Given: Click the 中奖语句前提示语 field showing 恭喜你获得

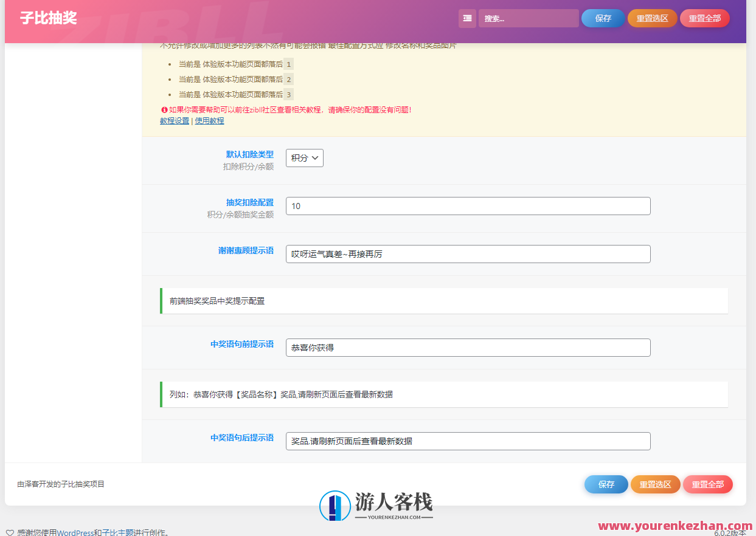Looking at the screenshot, I should click(468, 347).
